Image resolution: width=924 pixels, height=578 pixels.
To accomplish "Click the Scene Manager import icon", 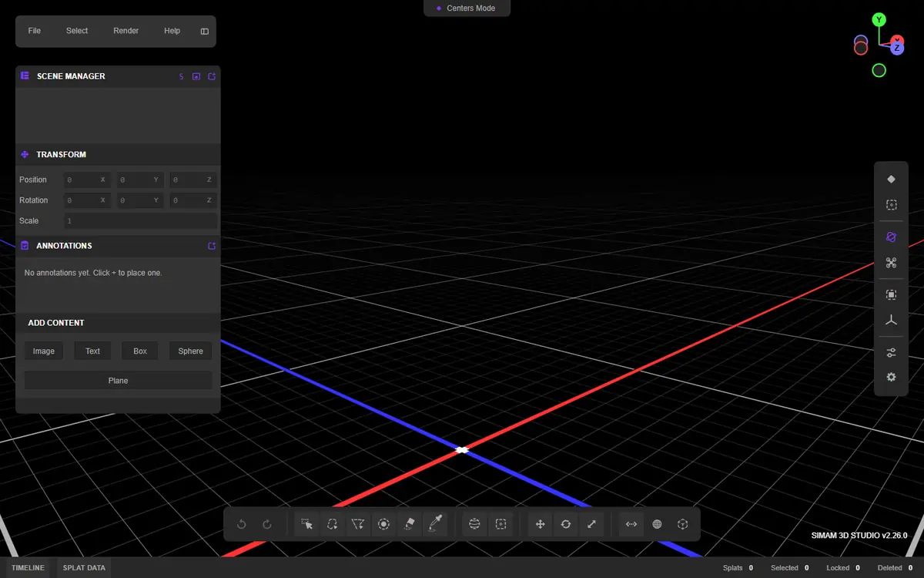I will 196,76.
